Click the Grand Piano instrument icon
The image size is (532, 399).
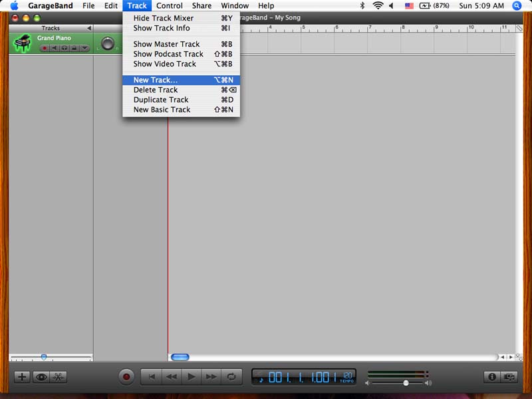(22, 43)
